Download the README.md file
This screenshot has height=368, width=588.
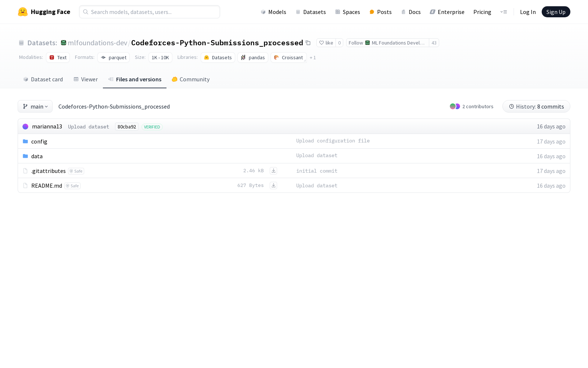point(273,185)
